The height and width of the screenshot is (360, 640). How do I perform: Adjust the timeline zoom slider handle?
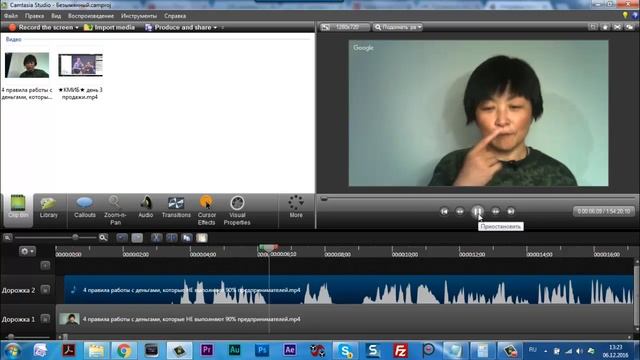[x=75, y=237]
